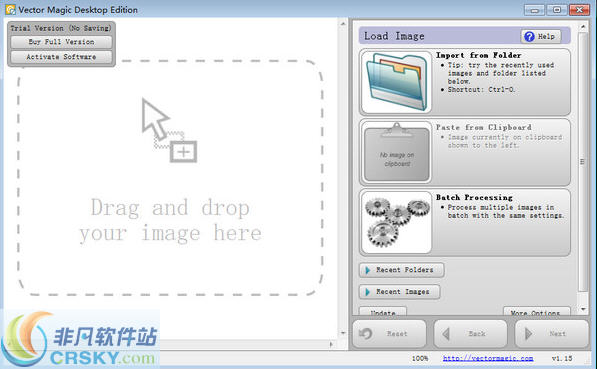This screenshot has width=597, height=369.
Task: Minimize the Vector Magic window
Action: (x=534, y=10)
